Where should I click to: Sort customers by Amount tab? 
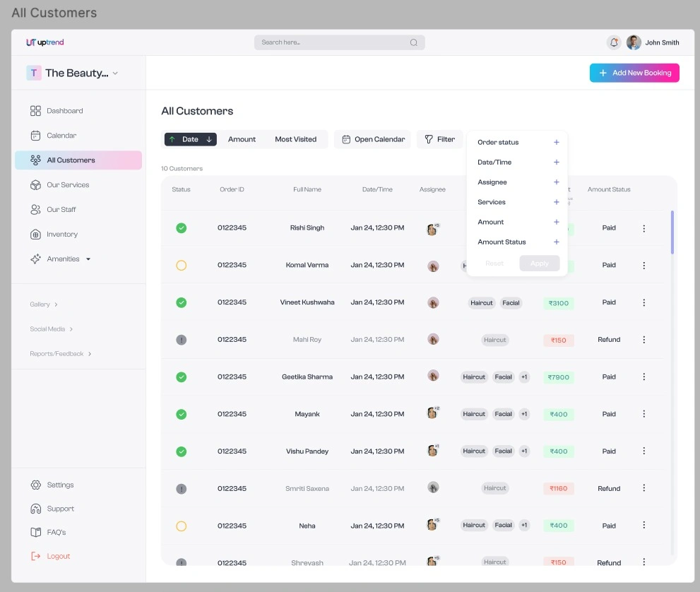coord(242,139)
